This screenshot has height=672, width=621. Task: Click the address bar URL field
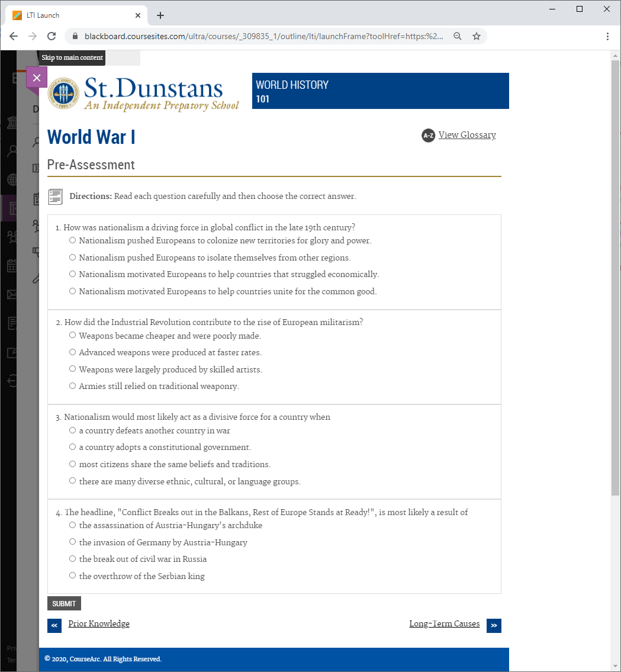pos(263,37)
